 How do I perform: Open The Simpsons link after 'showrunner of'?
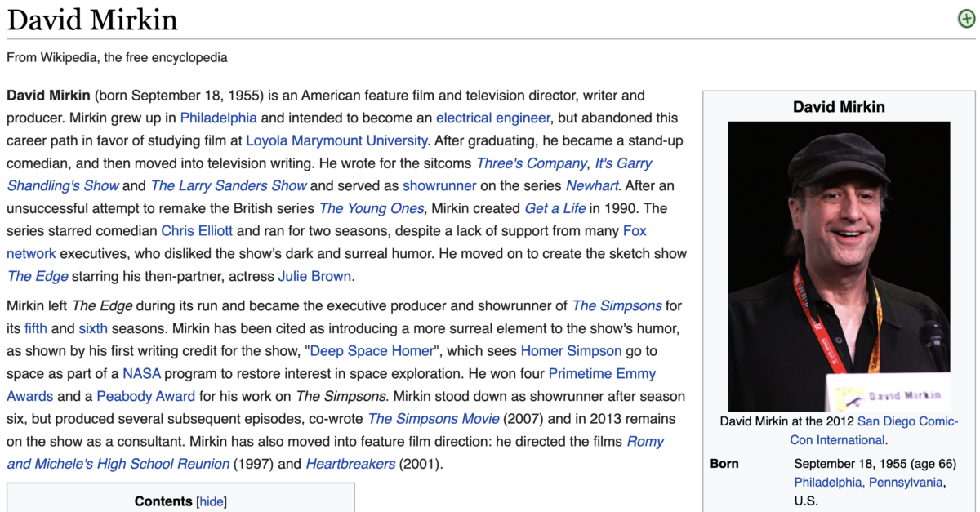point(617,306)
